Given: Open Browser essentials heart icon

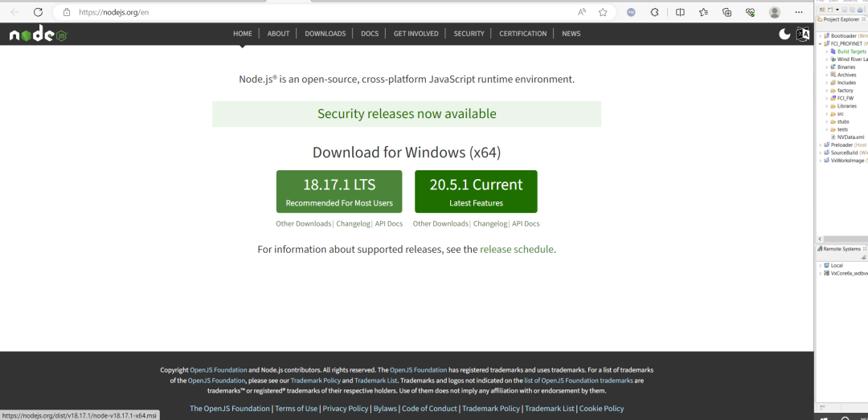Looking at the screenshot, I should (x=751, y=12).
